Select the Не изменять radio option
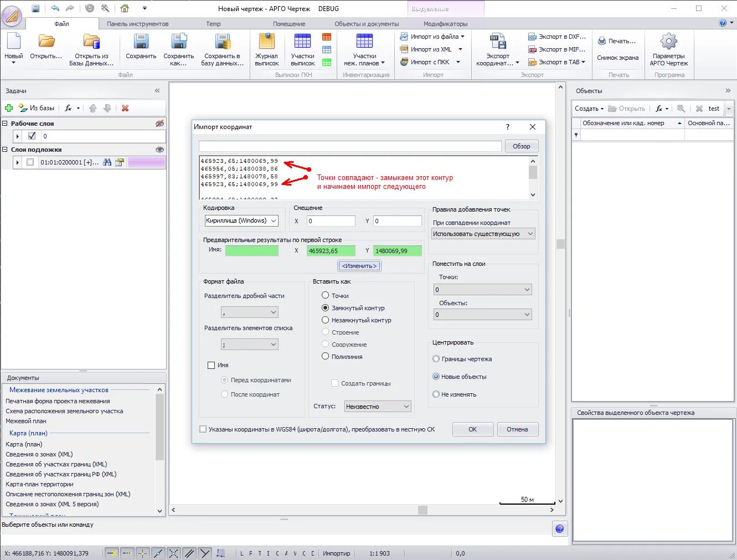The width and height of the screenshot is (737, 560). click(x=436, y=394)
